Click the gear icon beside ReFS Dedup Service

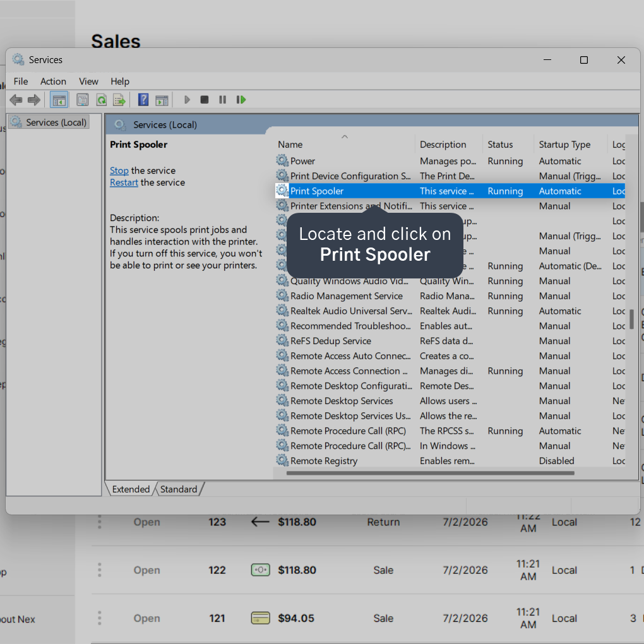pos(282,340)
